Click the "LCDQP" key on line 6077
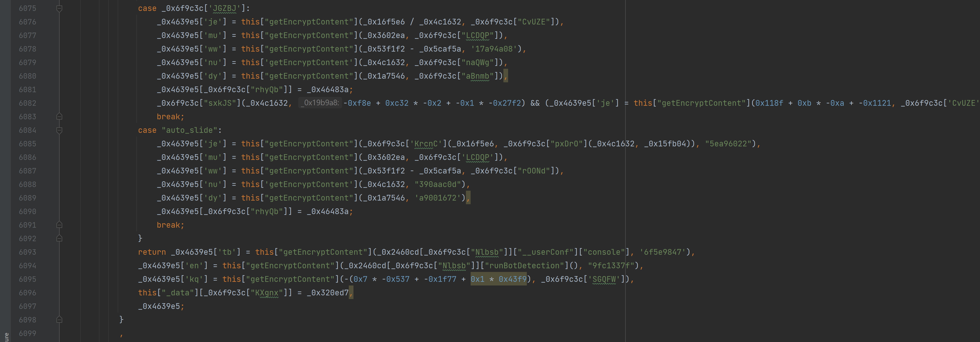The image size is (980, 342). click(477, 35)
